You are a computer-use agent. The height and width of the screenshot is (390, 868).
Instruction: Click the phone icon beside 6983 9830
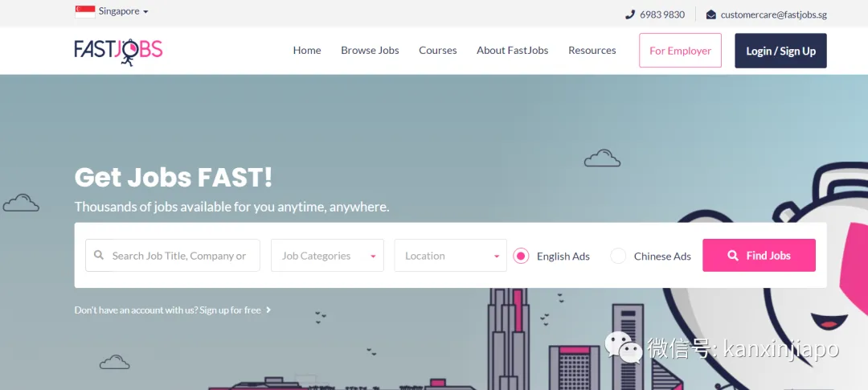(x=630, y=15)
